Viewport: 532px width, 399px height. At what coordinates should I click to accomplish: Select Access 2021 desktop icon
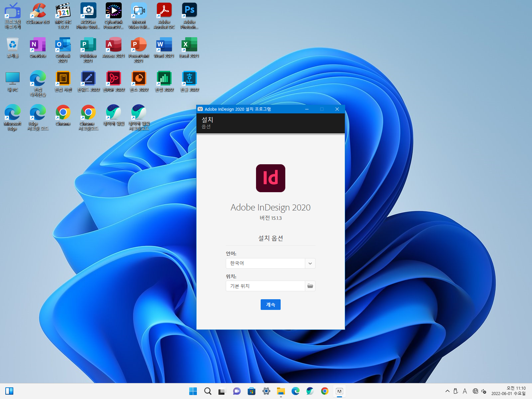[x=114, y=47]
